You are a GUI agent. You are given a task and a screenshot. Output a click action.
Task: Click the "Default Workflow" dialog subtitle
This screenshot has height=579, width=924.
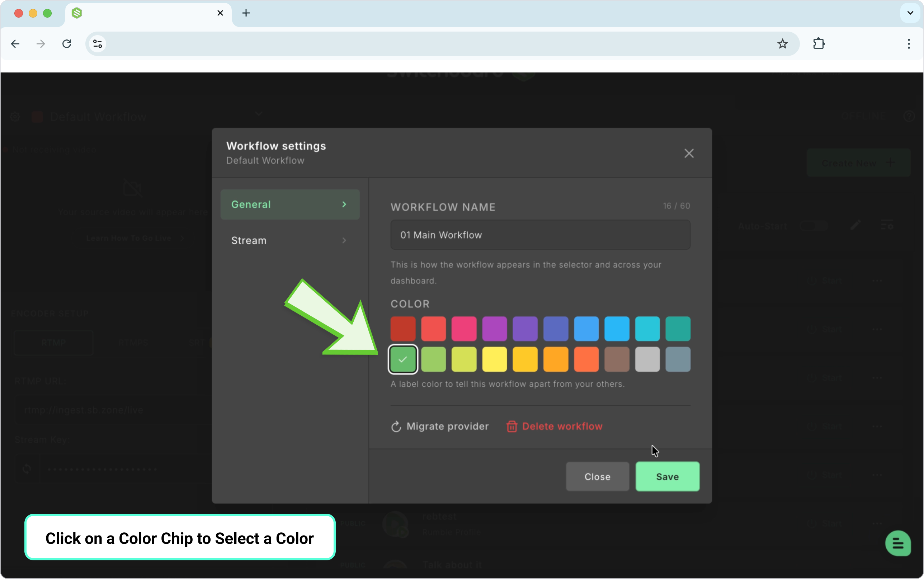[265, 160]
